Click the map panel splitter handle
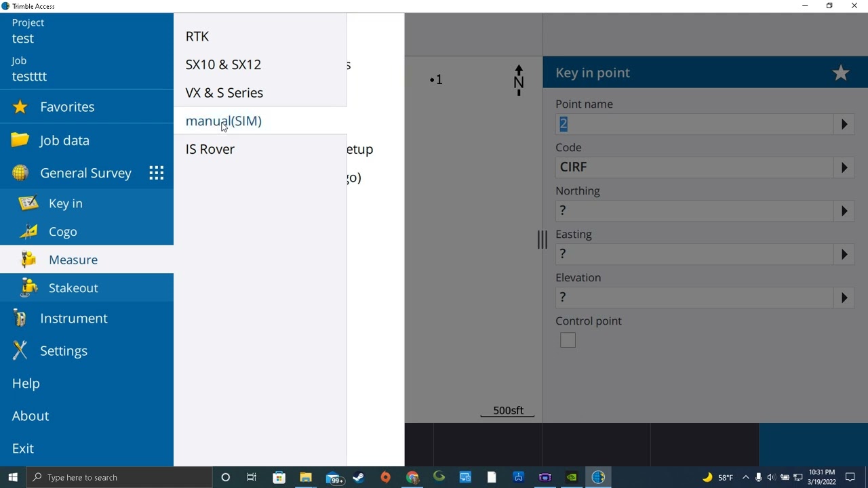The width and height of the screenshot is (868, 488). 542,239
